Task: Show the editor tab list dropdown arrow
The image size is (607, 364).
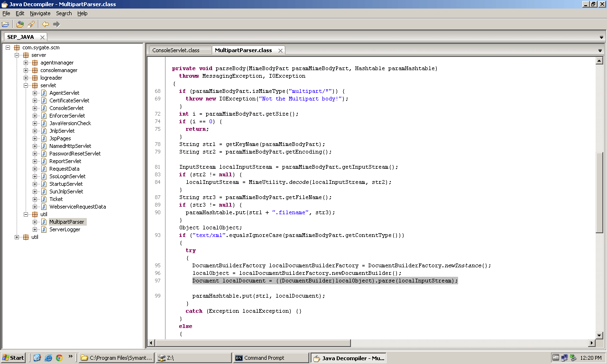Action: pyautogui.click(x=600, y=50)
